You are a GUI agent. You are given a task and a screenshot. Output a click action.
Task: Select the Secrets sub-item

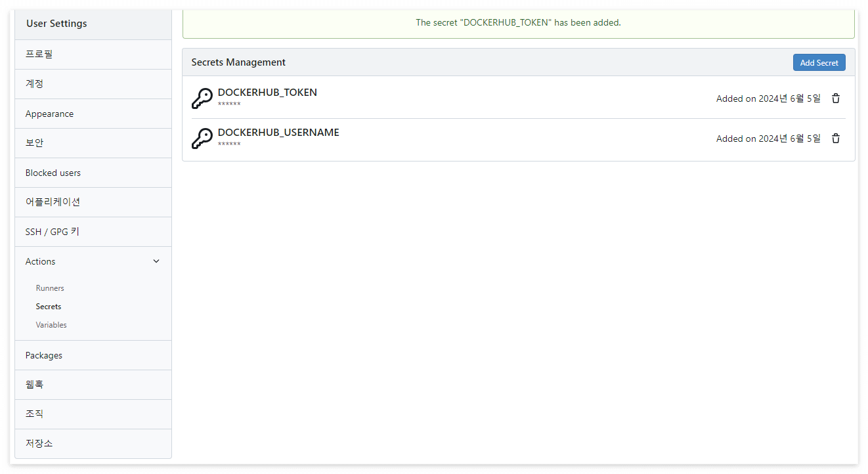49,307
